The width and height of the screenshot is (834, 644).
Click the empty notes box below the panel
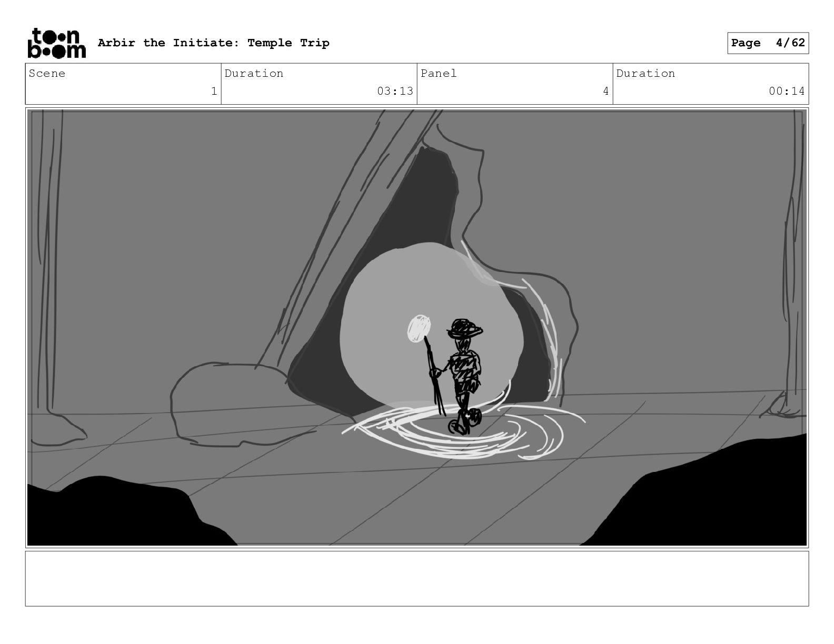pos(417,578)
